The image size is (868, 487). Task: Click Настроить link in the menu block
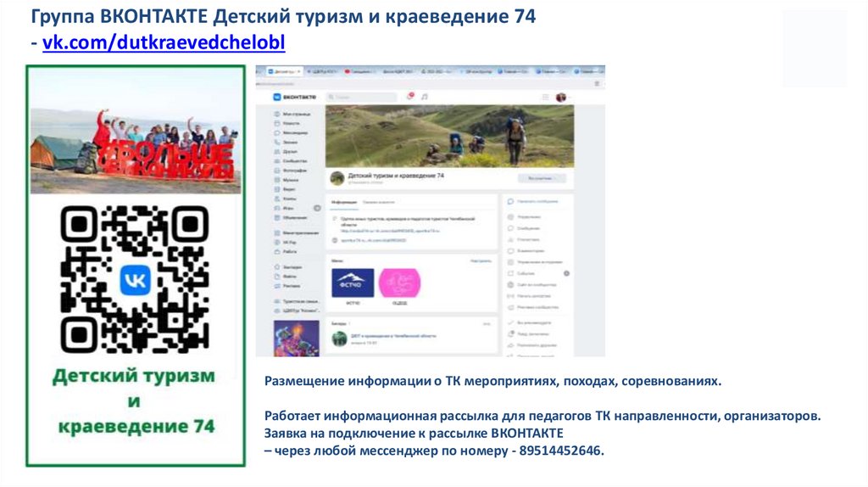point(481,260)
